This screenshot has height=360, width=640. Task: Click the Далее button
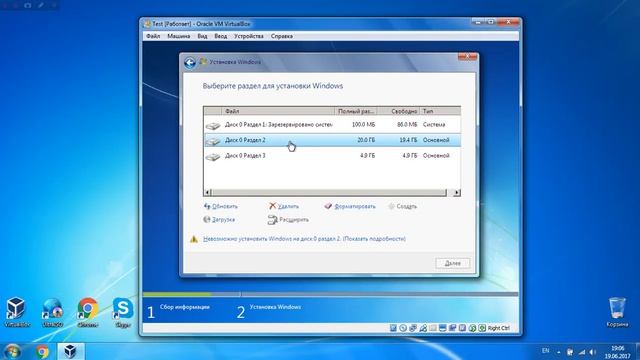click(x=453, y=263)
